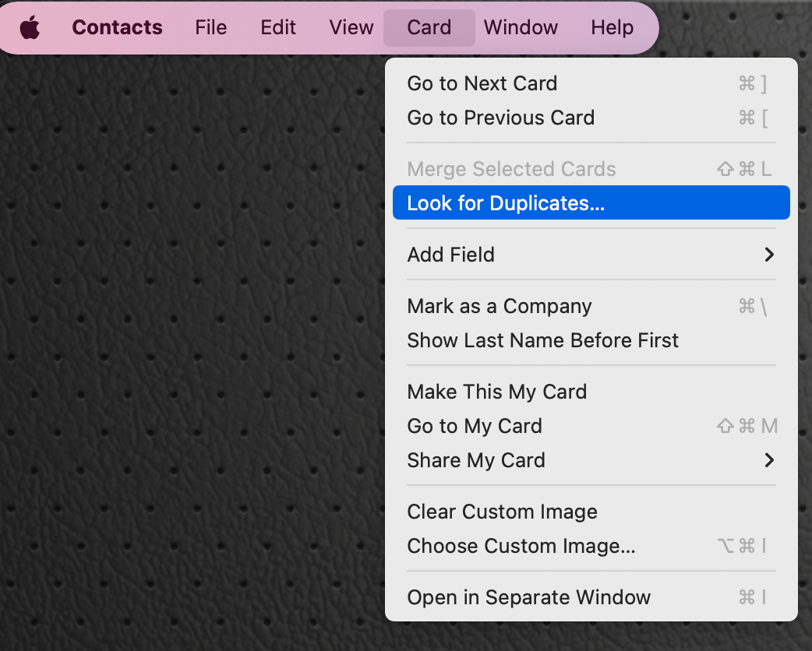The image size is (812, 651).
Task: Close the open Card menu
Action: (429, 28)
